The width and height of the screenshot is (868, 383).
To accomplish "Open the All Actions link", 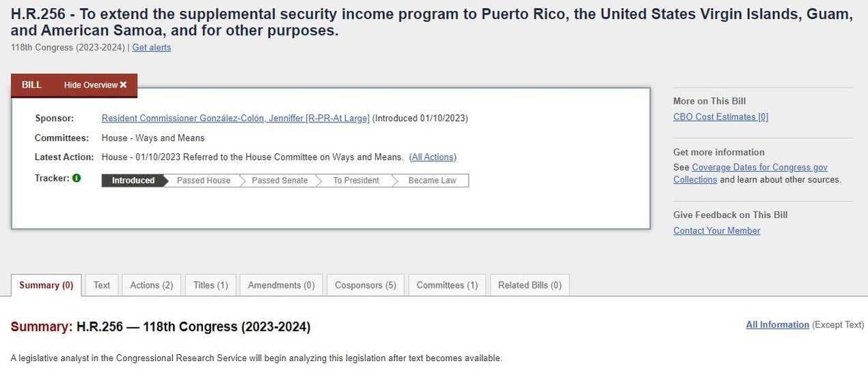I will tap(433, 157).
